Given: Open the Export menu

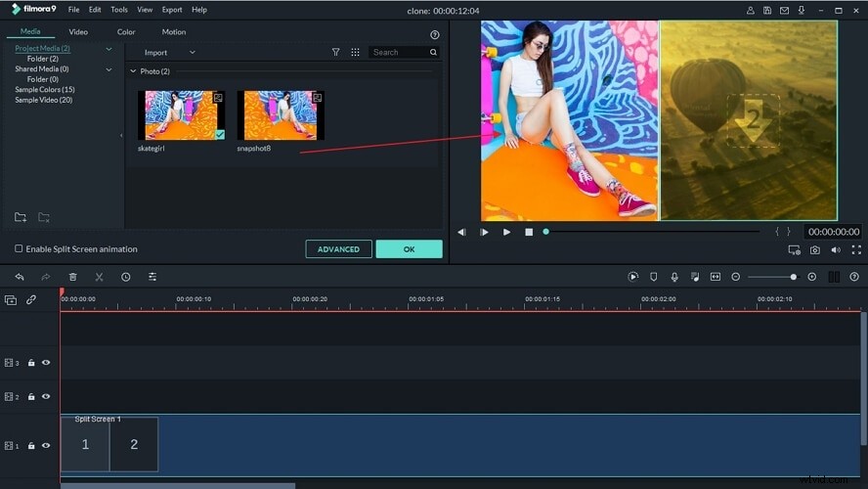Looking at the screenshot, I should (x=172, y=10).
